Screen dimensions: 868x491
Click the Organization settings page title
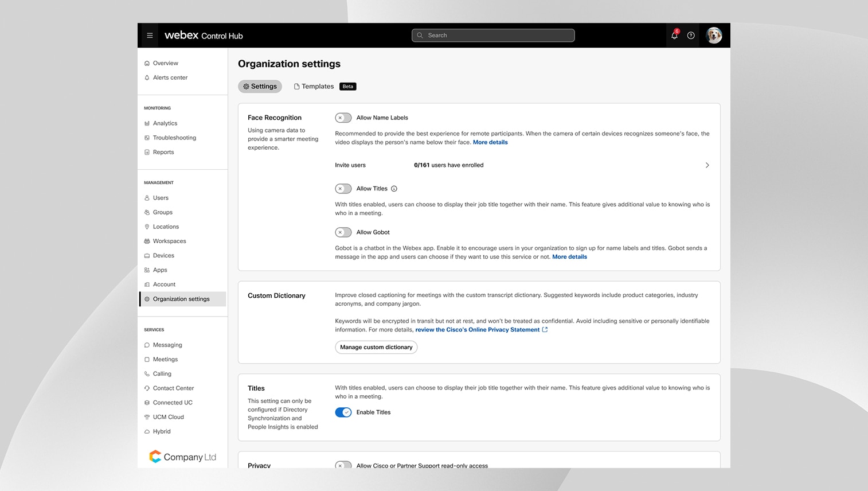tap(289, 64)
